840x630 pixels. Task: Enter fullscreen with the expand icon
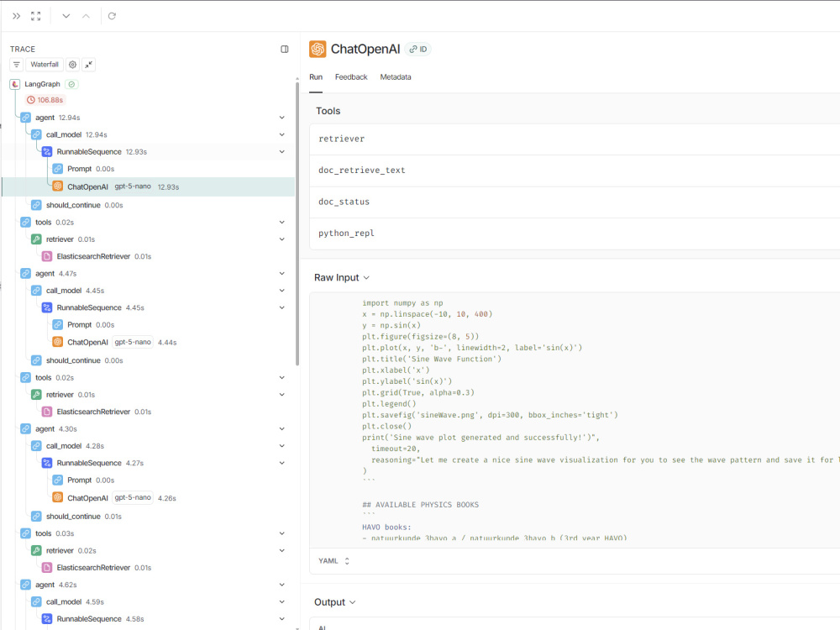coord(36,16)
